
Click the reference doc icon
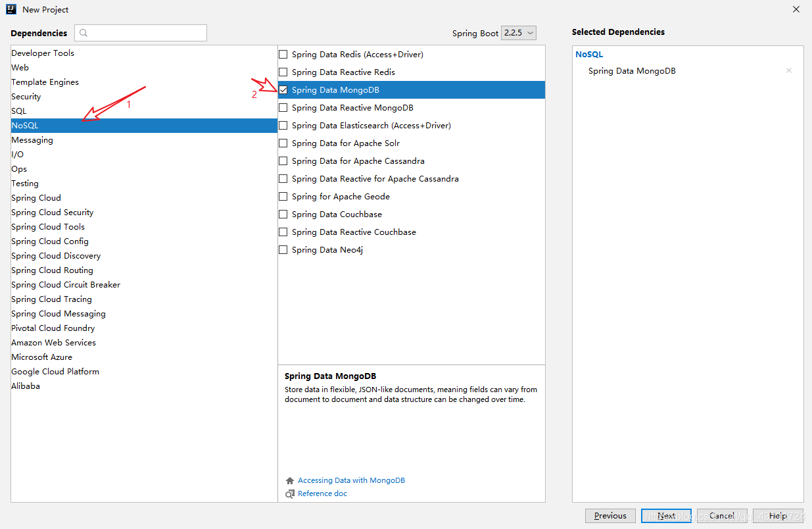point(290,493)
